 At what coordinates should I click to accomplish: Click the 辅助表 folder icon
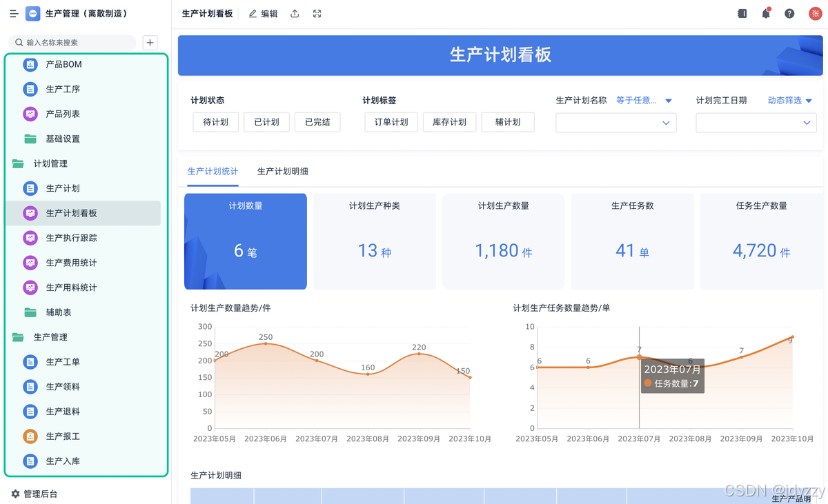point(30,312)
